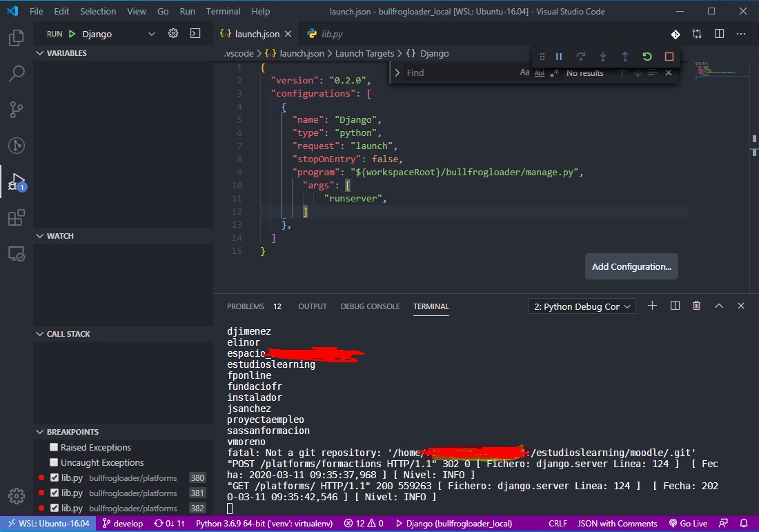Open the Search view in activity bar
759x532 pixels.
click(17, 74)
